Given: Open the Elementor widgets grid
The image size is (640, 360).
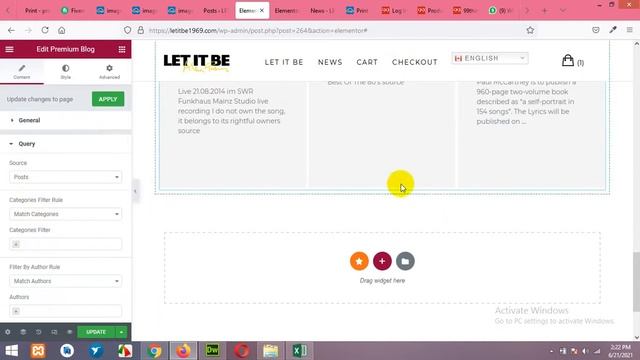Looking at the screenshot, I should tap(122, 49).
